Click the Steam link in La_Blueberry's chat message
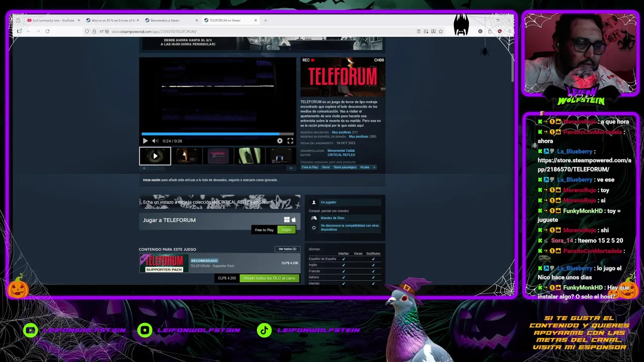Screen dimensions: 644x362 coord(584,165)
